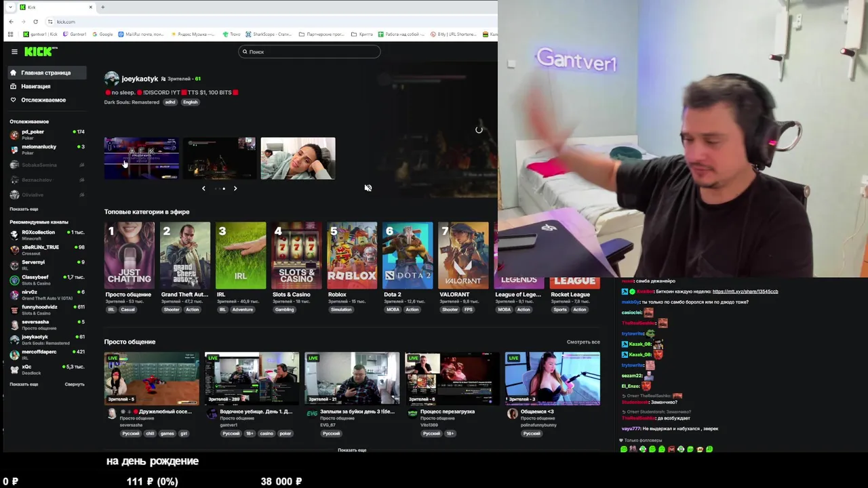Click Смотреть все for Просто общение

[x=583, y=342]
